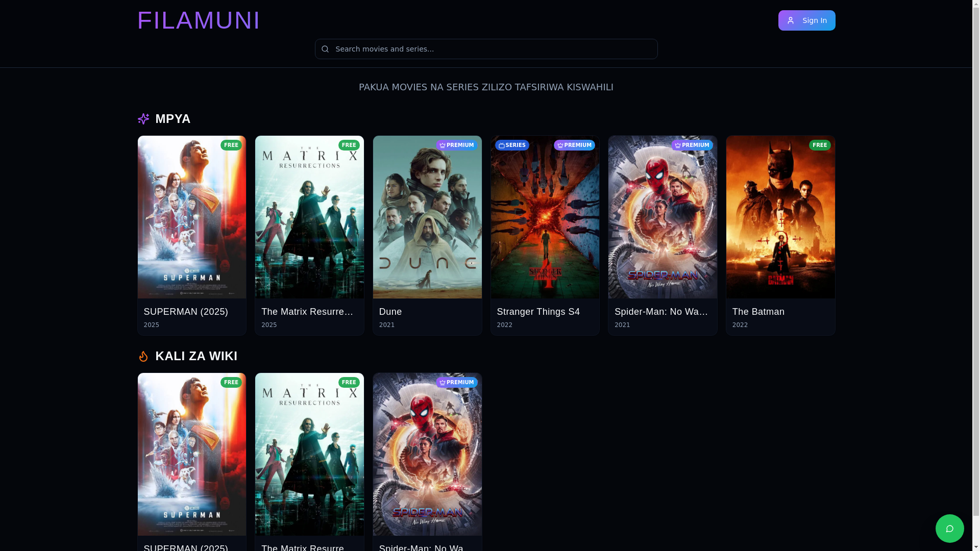
Task: Open The Matrix Resurrections poster in MPYA
Action: (x=309, y=217)
